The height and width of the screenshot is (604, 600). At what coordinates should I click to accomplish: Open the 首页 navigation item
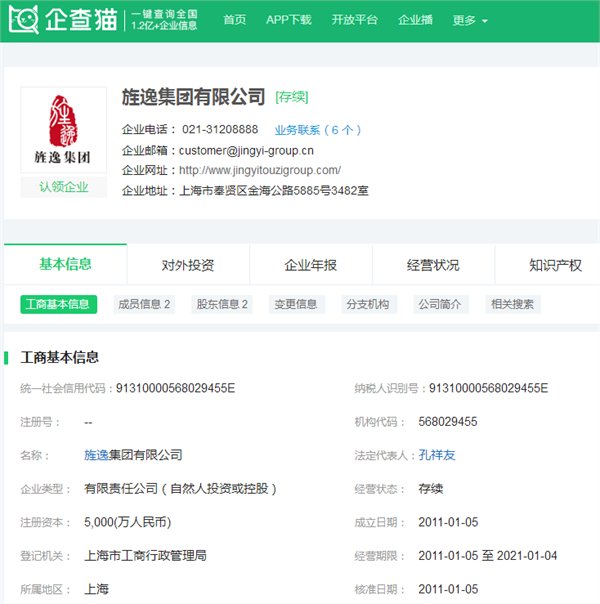point(235,20)
